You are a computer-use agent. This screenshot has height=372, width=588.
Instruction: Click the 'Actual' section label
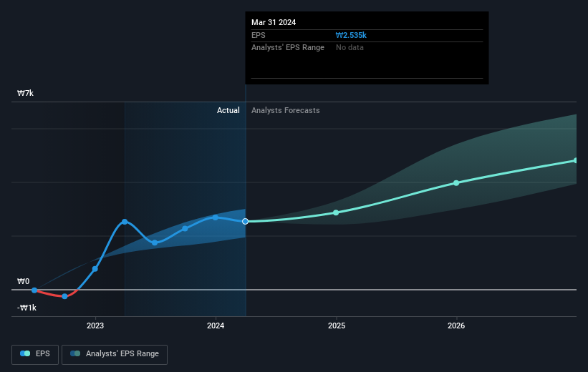click(x=228, y=110)
